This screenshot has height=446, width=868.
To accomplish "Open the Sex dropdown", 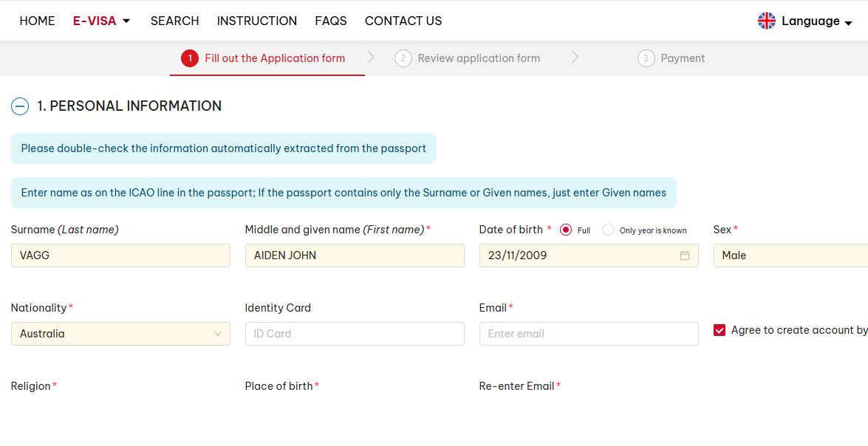I will [x=790, y=255].
